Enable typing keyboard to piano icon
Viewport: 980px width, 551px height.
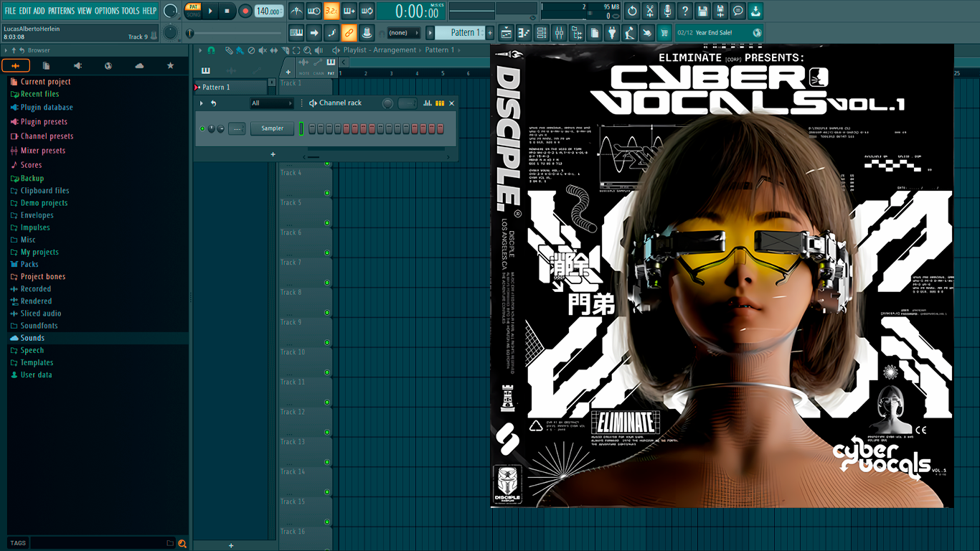pos(296,32)
